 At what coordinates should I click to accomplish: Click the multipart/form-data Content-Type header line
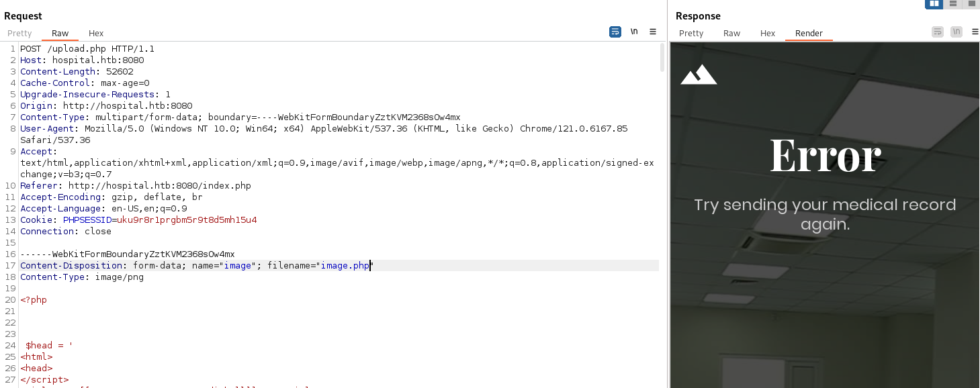tap(240, 117)
